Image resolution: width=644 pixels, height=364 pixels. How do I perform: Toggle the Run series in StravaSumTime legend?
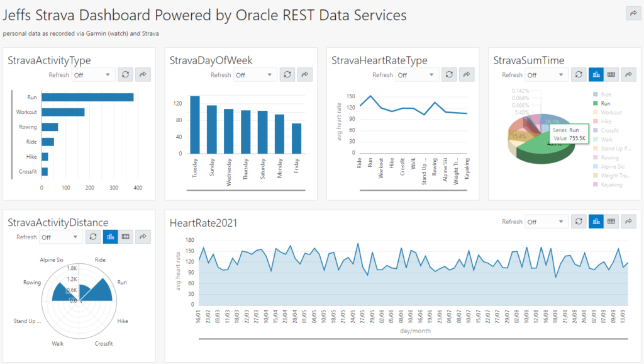(602, 104)
